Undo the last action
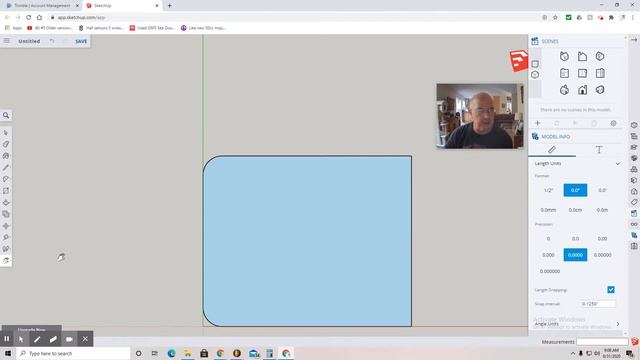This screenshot has height=360, width=640. tap(52, 41)
